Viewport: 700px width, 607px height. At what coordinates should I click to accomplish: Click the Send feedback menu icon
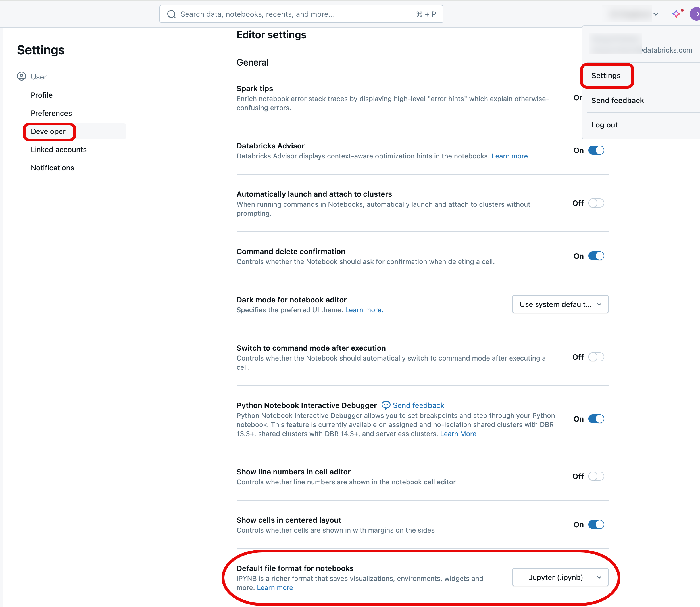tap(617, 100)
